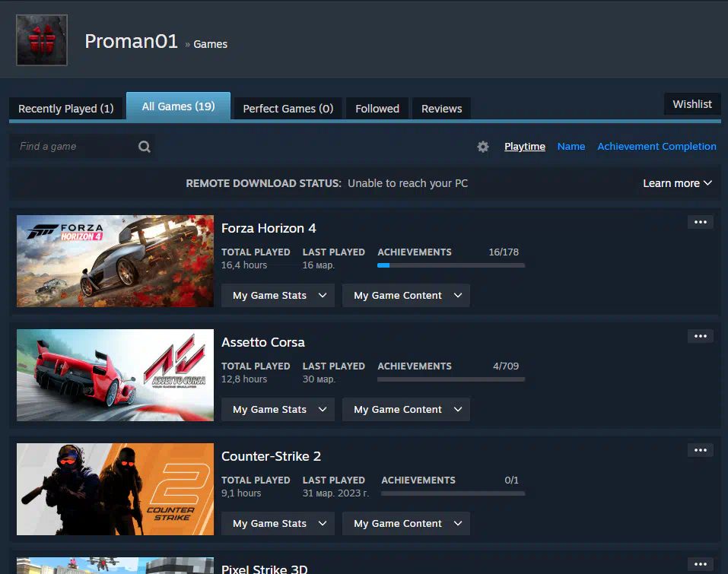Click the Unable to reach your PC status

pyautogui.click(x=408, y=183)
